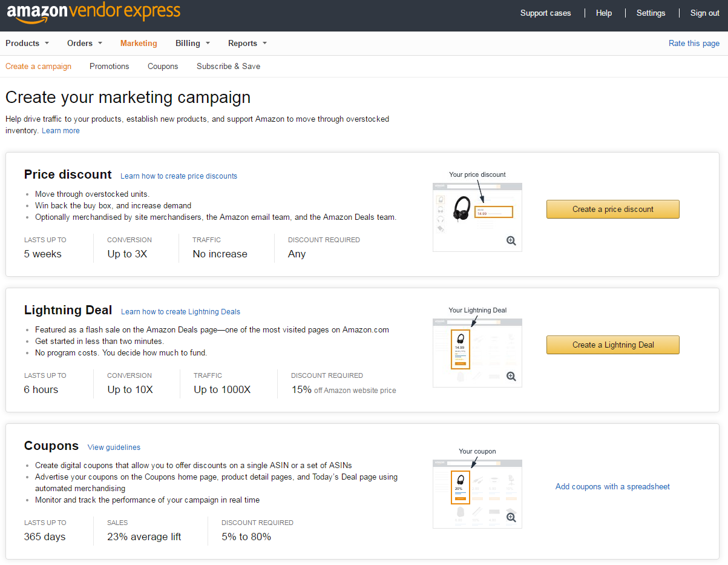Go to Subscribe & Save tab

tap(228, 66)
